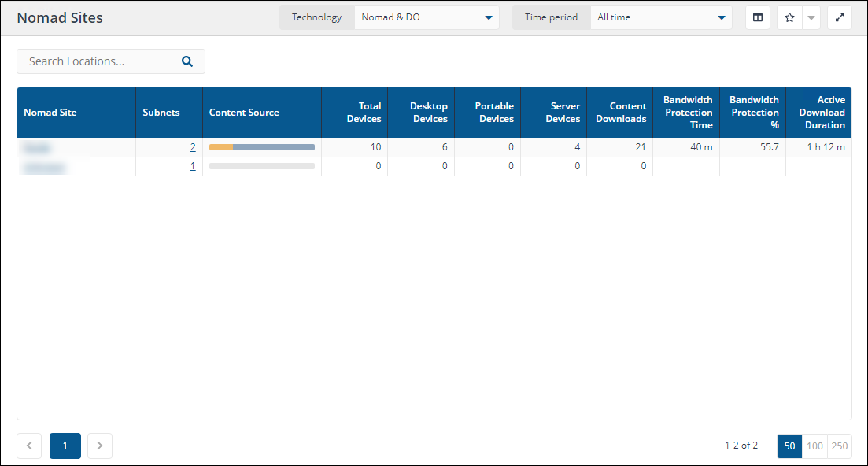Click the star favorite icon
The width and height of the screenshot is (868, 466).
789,17
